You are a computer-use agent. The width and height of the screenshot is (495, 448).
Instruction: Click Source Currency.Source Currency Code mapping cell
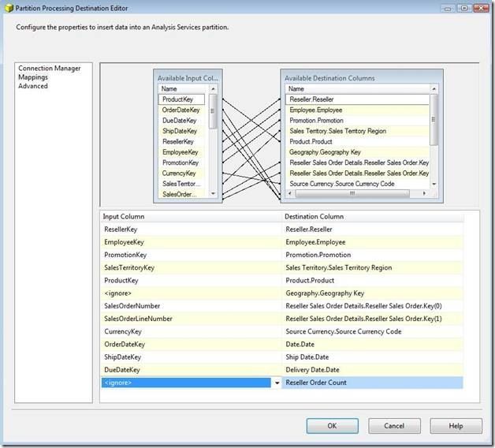(x=373, y=332)
